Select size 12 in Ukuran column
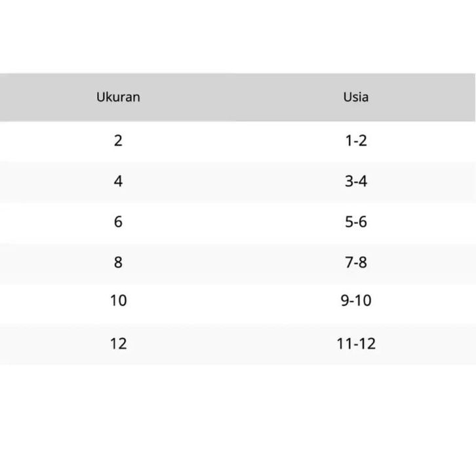 click(118, 343)
